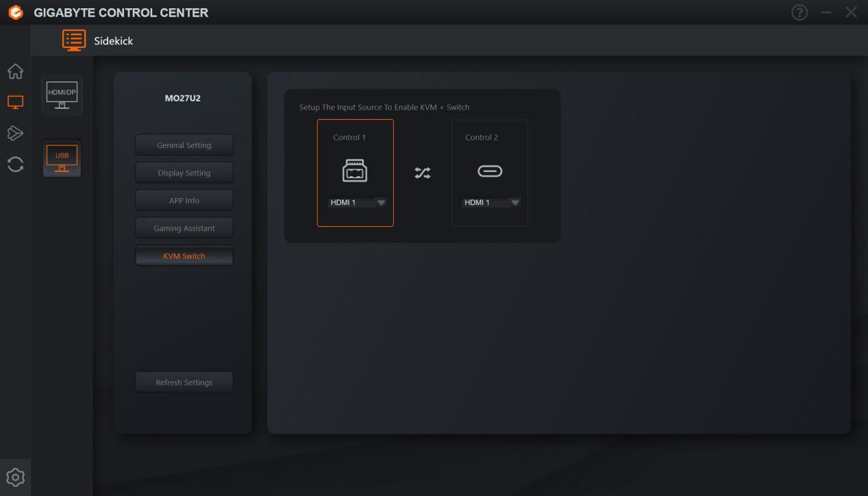Open settings gear in sidebar
This screenshot has height=496, width=868.
(x=15, y=477)
